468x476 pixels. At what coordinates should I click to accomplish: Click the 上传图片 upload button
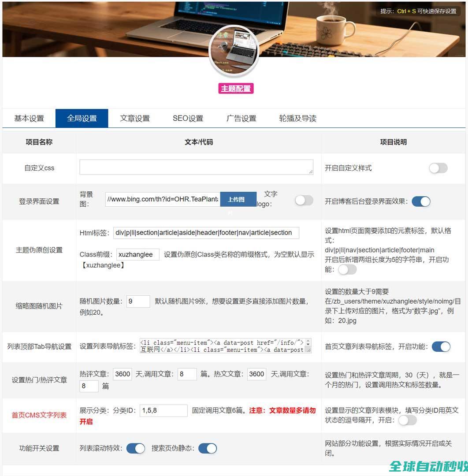point(238,199)
